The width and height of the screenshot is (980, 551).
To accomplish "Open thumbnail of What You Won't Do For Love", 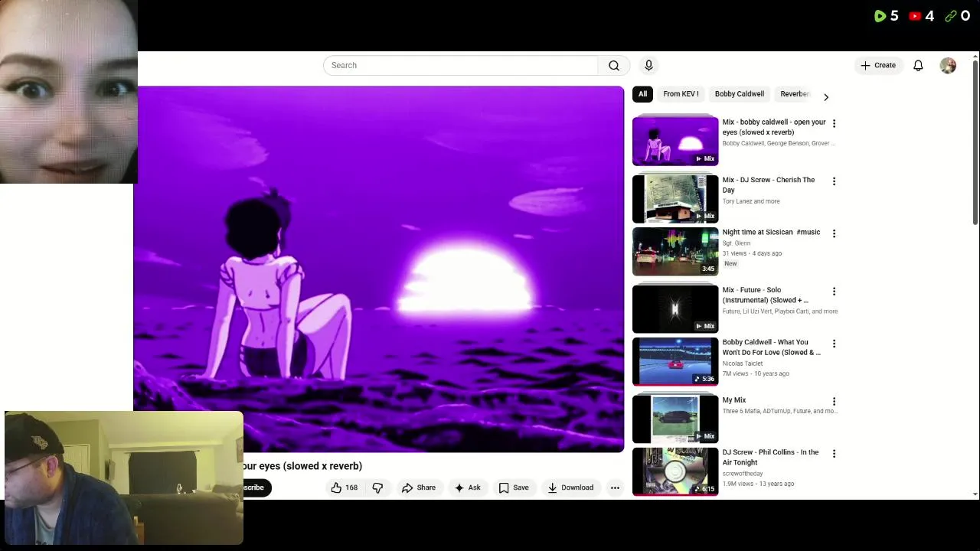I will tap(675, 361).
